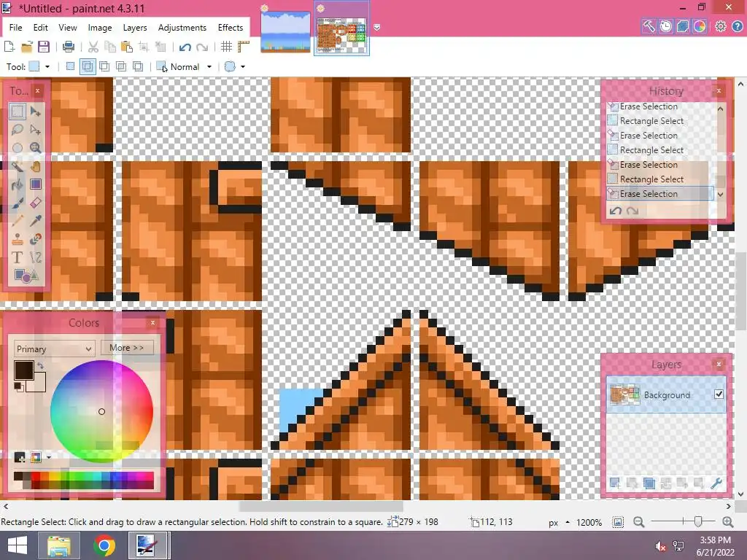747x560 pixels.
Task: Set selection mode to Intersect
Action: click(x=121, y=66)
